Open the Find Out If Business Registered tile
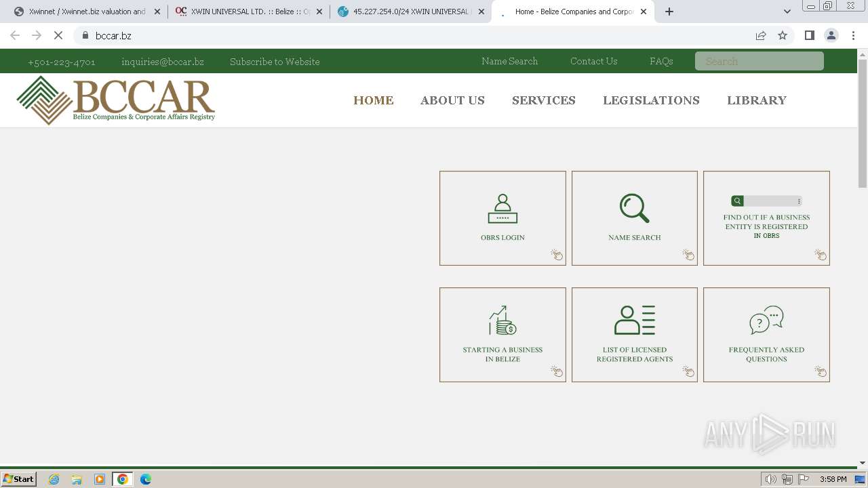Viewport: 868px width, 488px height. (x=766, y=218)
